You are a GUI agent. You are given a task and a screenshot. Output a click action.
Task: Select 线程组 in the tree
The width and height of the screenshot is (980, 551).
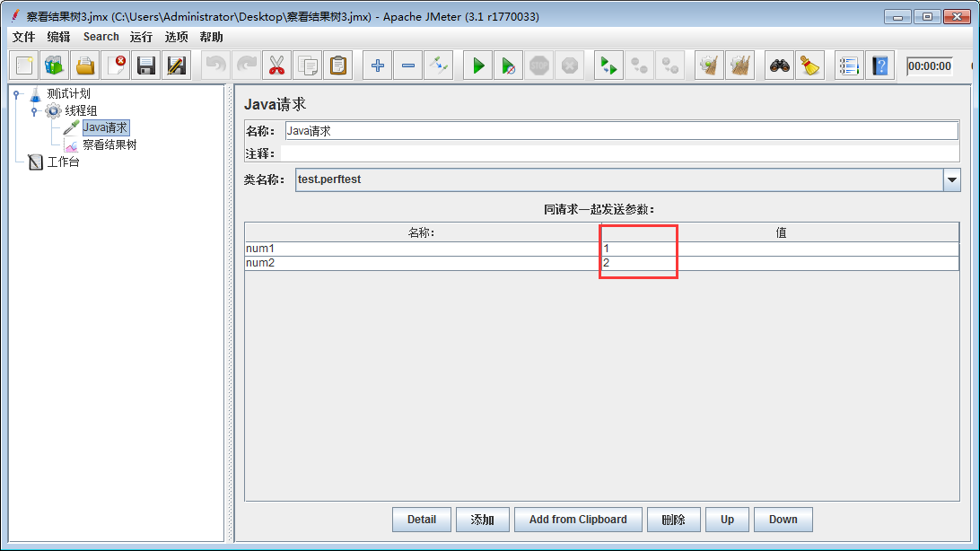point(82,110)
